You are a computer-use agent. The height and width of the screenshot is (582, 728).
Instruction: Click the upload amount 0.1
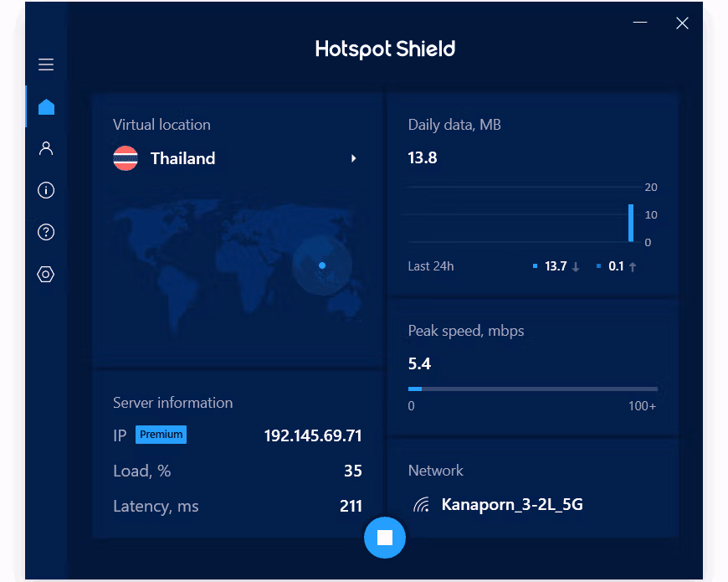[x=616, y=266]
